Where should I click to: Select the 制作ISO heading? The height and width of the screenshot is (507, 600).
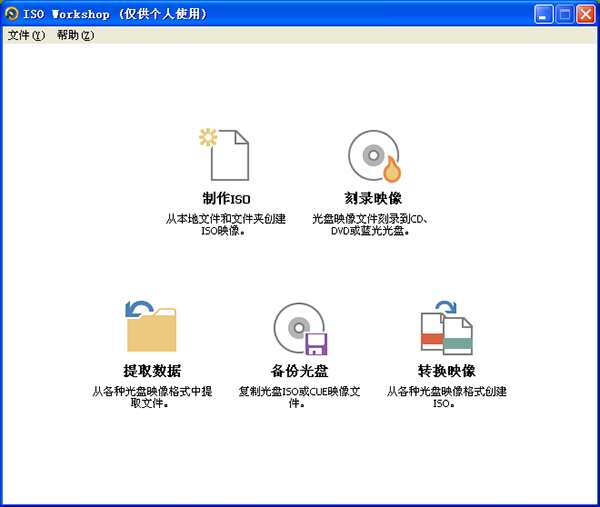[226, 199]
